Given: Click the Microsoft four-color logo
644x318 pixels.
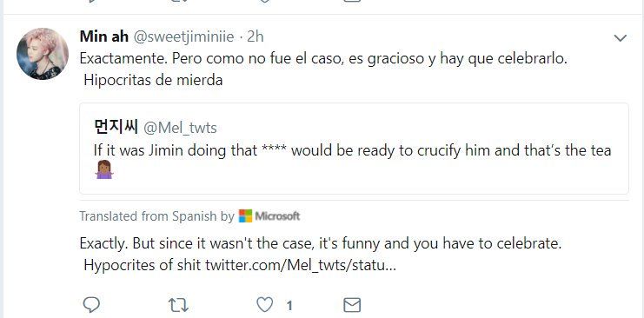Looking at the screenshot, I should point(245,215).
